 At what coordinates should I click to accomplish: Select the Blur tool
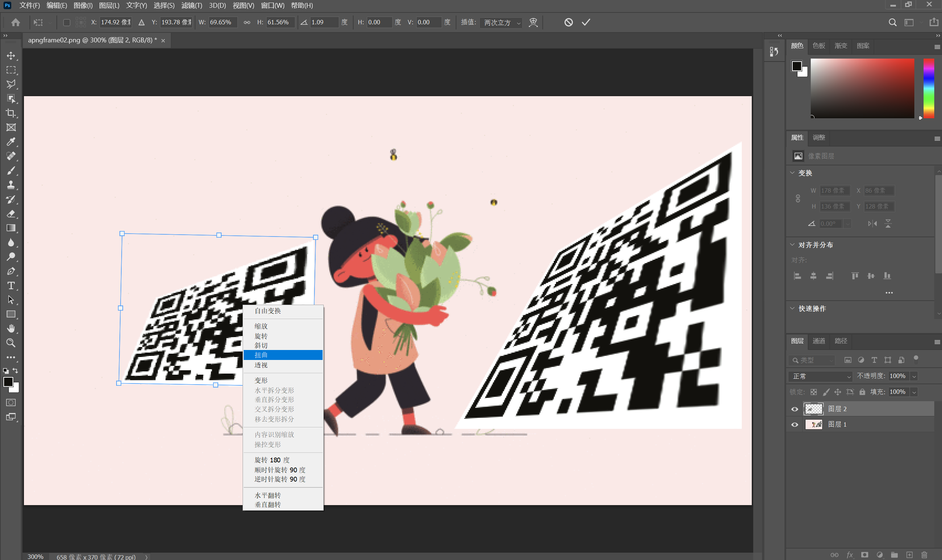[x=11, y=242]
